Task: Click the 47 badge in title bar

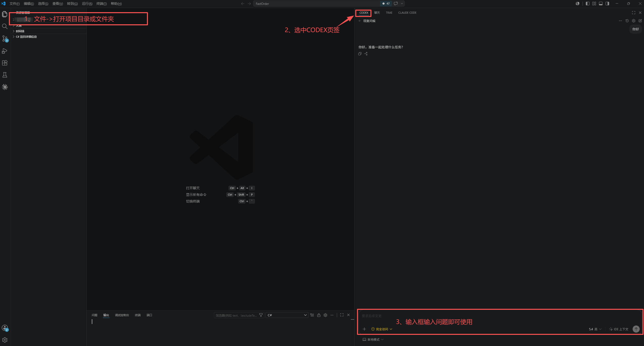Action: tap(386, 4)
